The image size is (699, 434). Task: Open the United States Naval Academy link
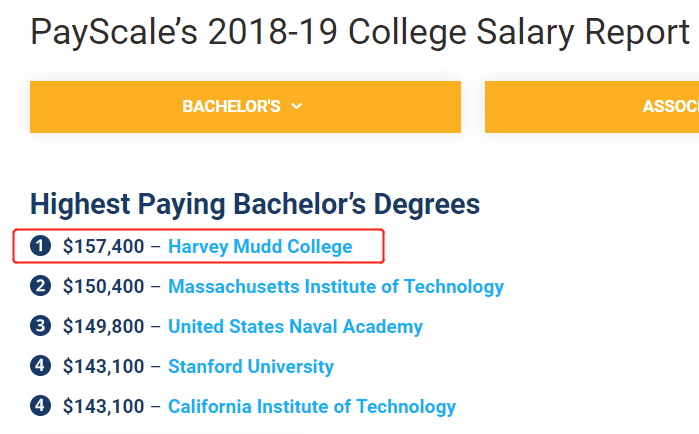click(295, 327)
